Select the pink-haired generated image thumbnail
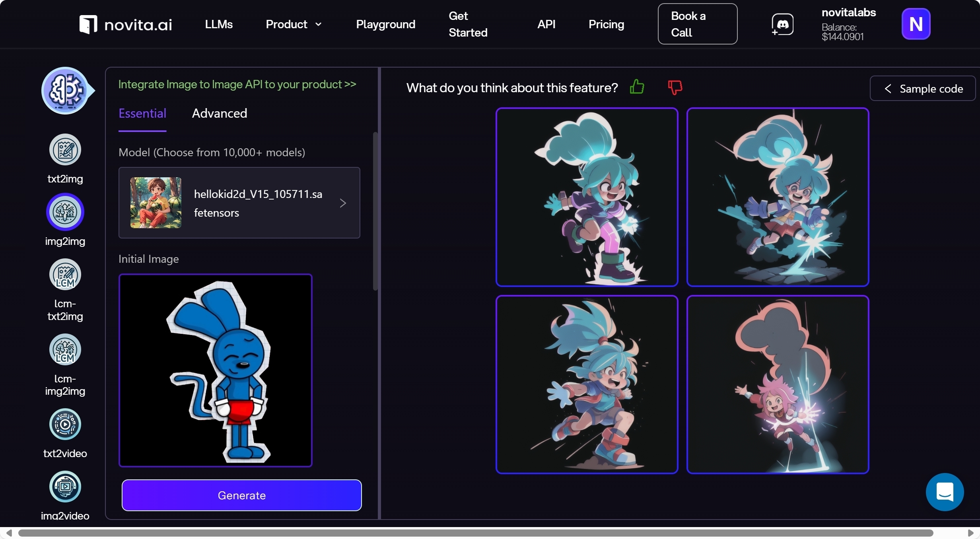980x539 pixels. pos(778,384)
